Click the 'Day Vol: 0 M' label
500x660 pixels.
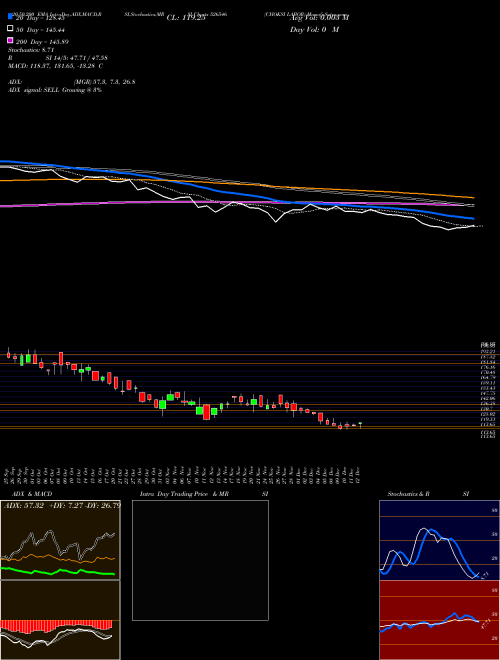pyautogui.click(x=314, y=30)
